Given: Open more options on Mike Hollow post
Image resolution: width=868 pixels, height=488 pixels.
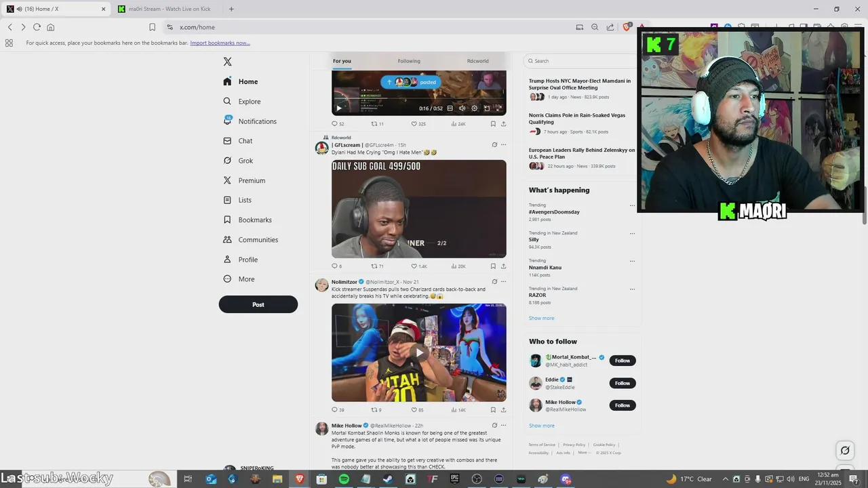Looking at the screenshot, I should coord(503,426).
